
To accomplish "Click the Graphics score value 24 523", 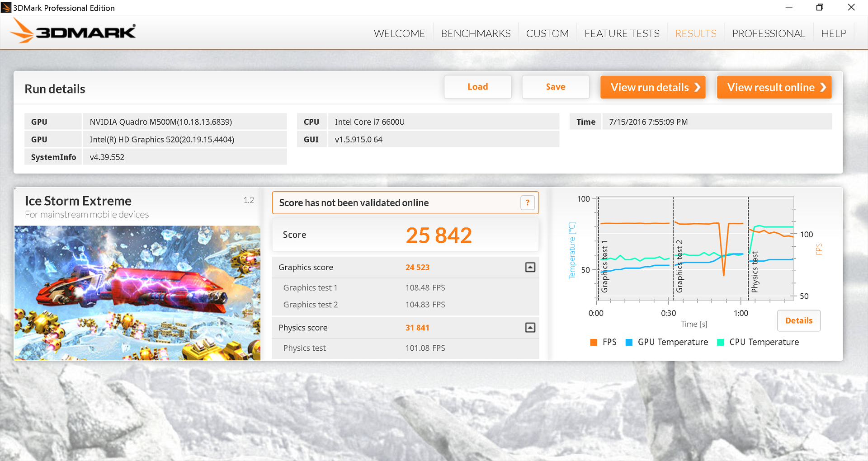I will [417, 267].
